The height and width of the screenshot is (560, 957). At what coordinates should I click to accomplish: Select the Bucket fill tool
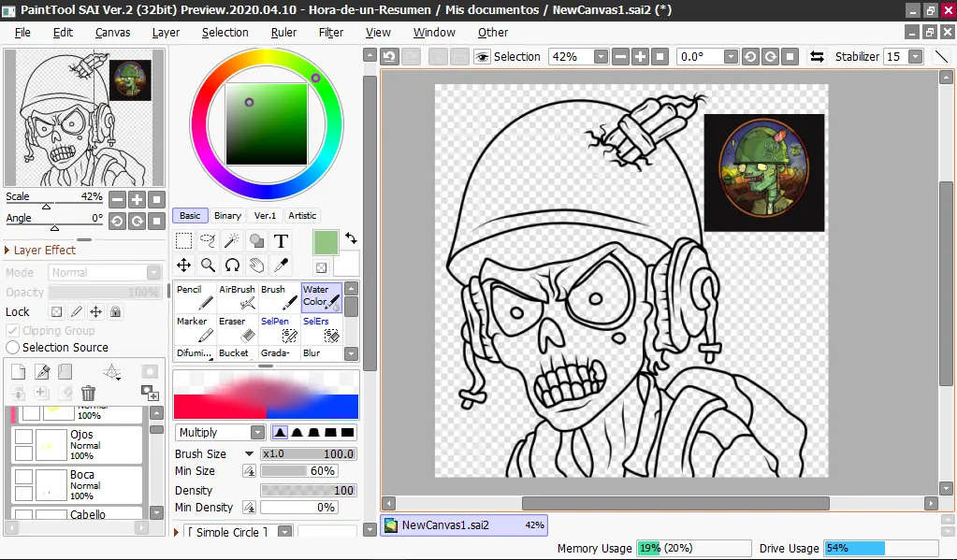click(237, 353)
